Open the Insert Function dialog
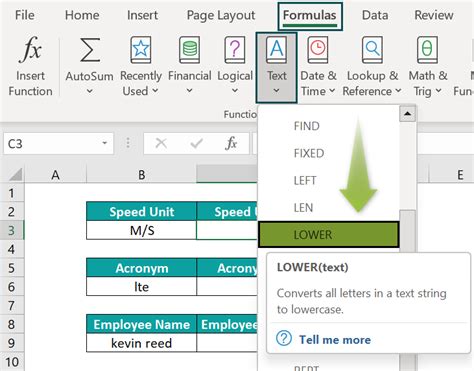The width and height of the screenshot is (474, 371). click(x=30, y=67)
